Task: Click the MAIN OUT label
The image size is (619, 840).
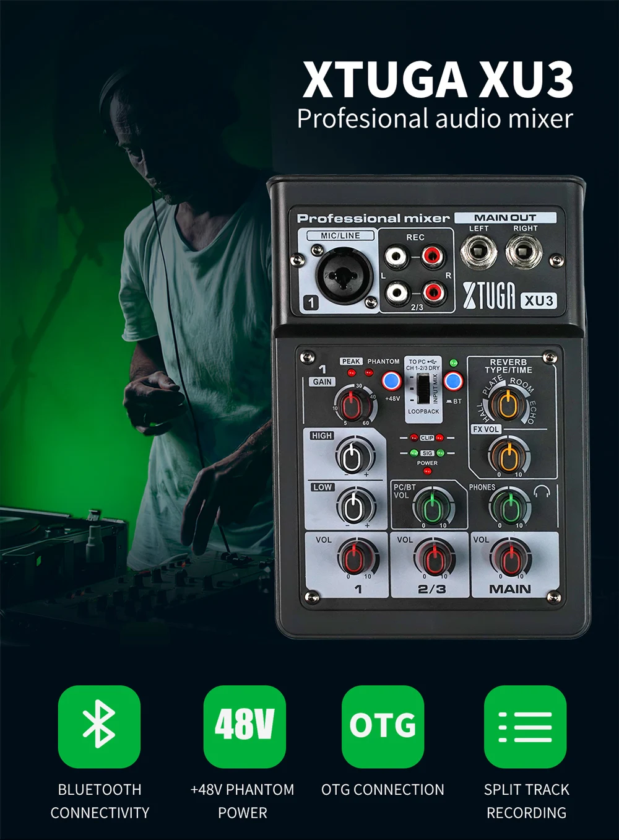Action: pyautogui.click(x=505, y=217)
